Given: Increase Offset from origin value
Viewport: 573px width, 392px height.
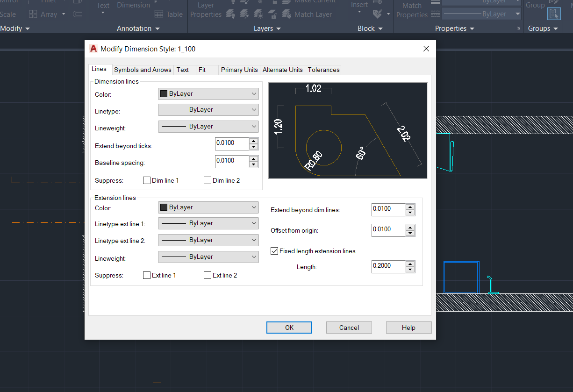Looking at the screenshot, I should 410,227.
